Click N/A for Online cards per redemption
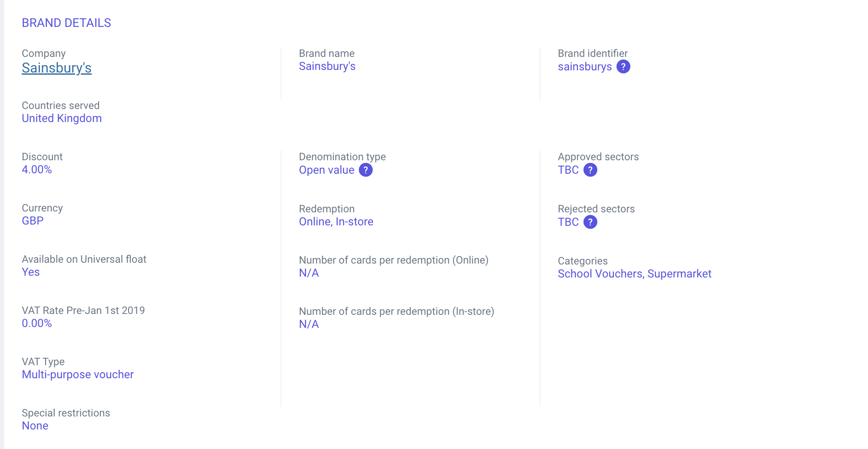This screenshot has width=868, height=449. point(309,273)
